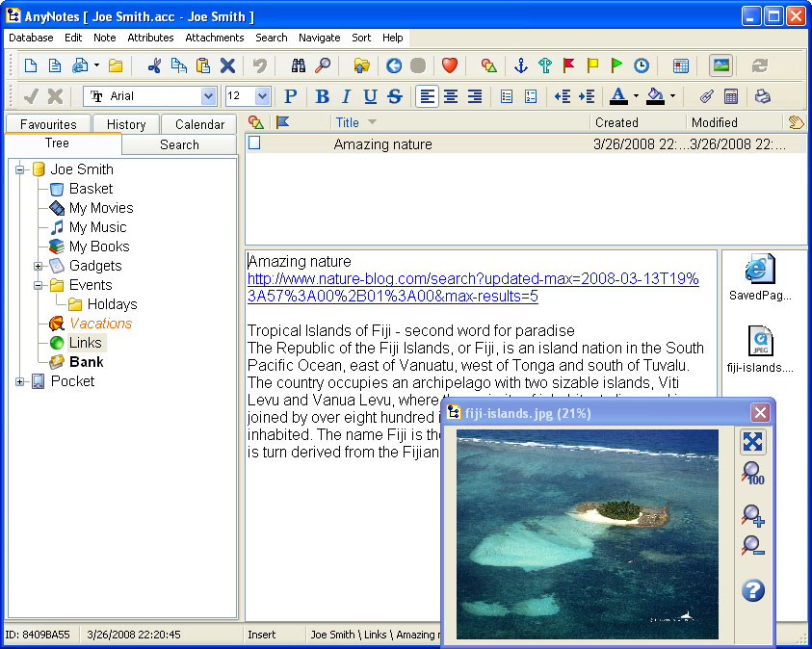
Task: Open the font color dropdown arrow
Action: pyautogui.click(x=636, y=96)
